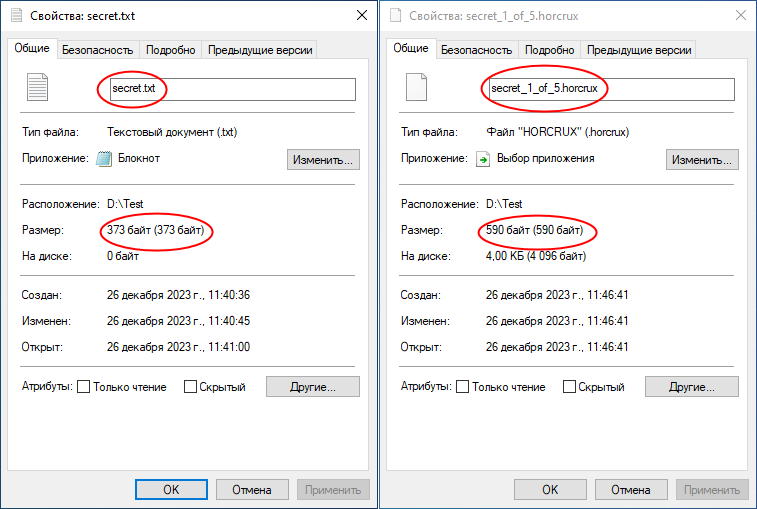Change the app that opens secret.txt via Изменить

coord(323,159)
